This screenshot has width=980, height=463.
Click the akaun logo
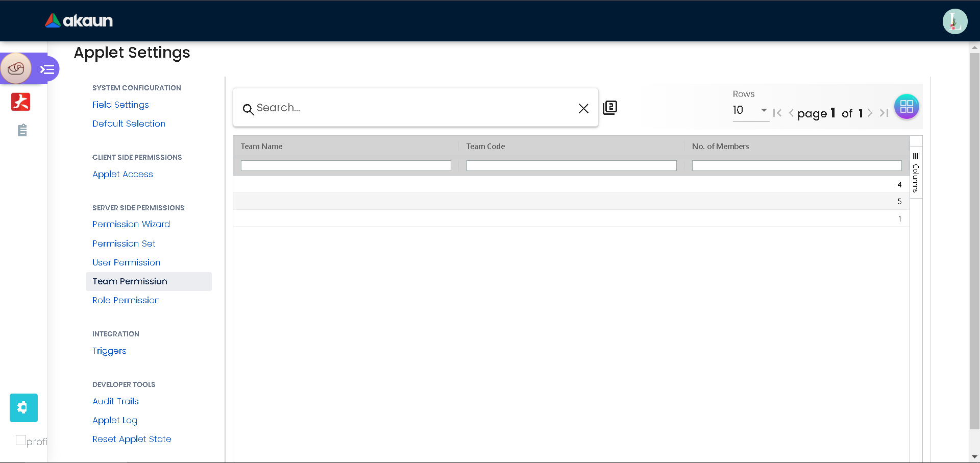click(79, 20)
